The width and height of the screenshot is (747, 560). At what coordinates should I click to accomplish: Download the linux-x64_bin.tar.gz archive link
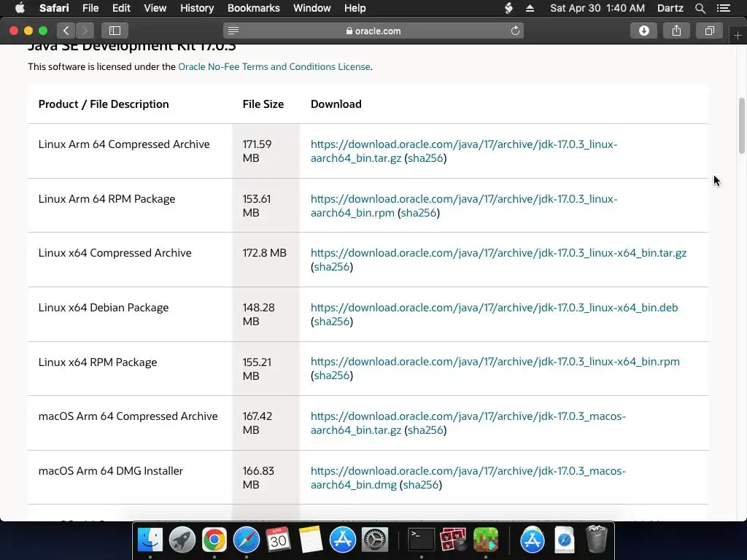pyautogui.click(x=498, y=253)
